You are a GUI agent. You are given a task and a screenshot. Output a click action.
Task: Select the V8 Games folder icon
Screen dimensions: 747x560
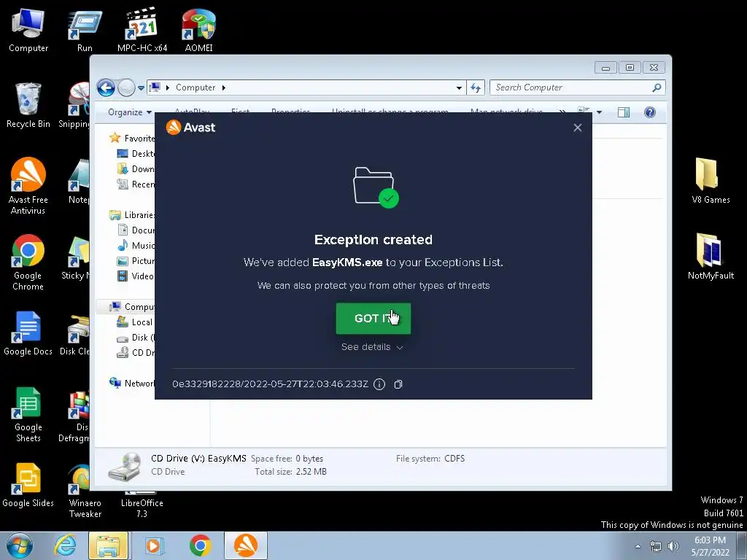[x=711, y=181]
